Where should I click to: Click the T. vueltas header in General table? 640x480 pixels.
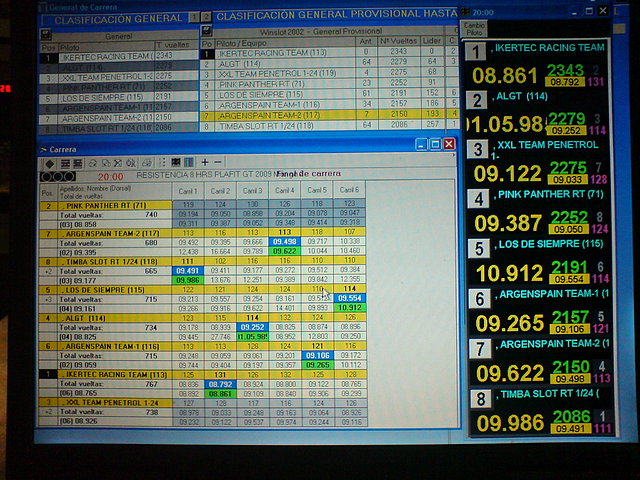[176, 44]
